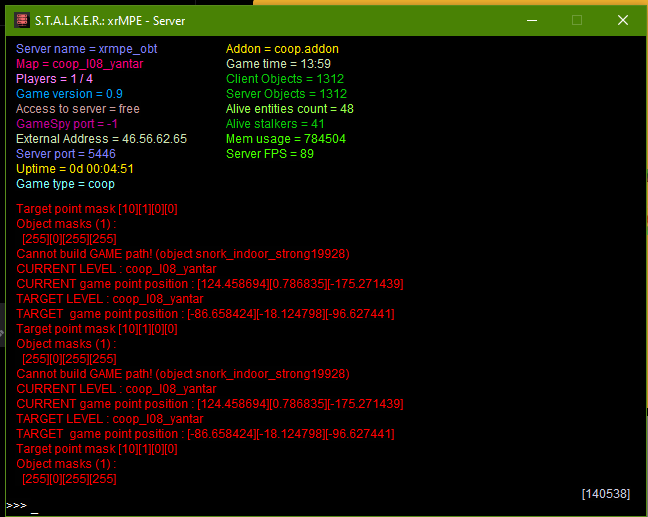The image size is (648, 517).
Task: Click window title 'S.T.A.L.K.E.R.: xrMPE - Server'
Action: click(x=110, y=21)
